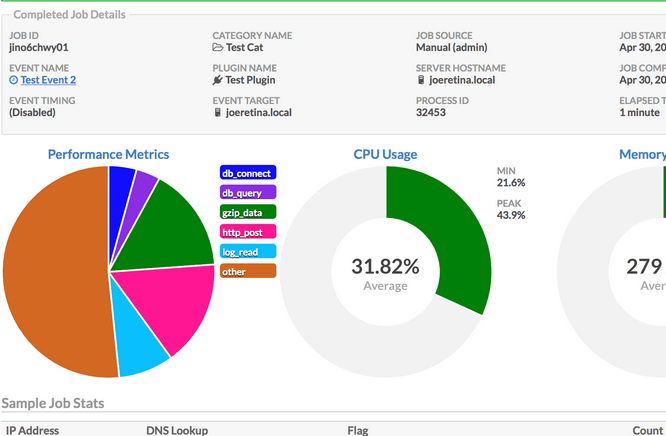Click the job ID jino6chwy01
This screenshot has width=666, height=436.
pyautogui.click(x=39, y=47)
